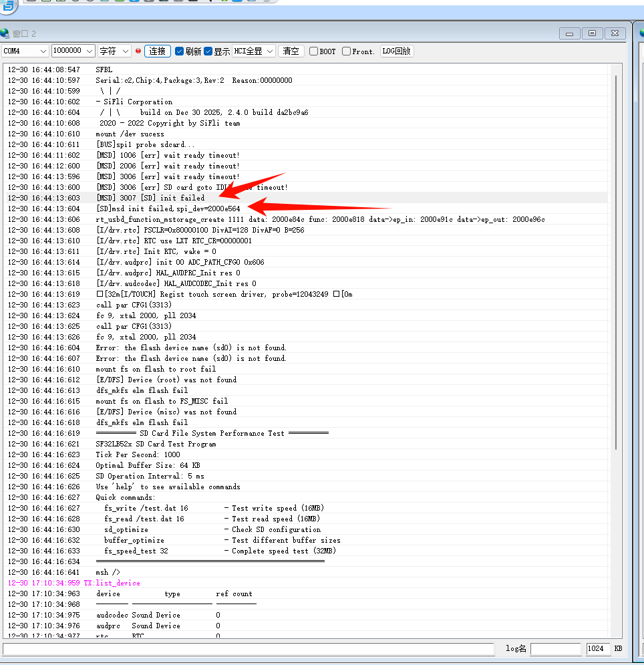Viewport: 644px width, 665px height.
Task: Click the log名 input field
Action: (556, 648)
